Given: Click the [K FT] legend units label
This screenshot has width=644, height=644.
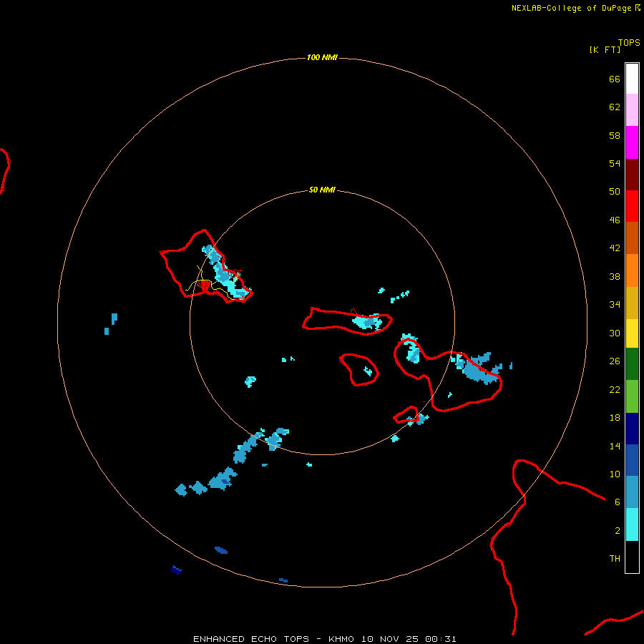Looking at the screenshot, I should (x=605, y=49).
